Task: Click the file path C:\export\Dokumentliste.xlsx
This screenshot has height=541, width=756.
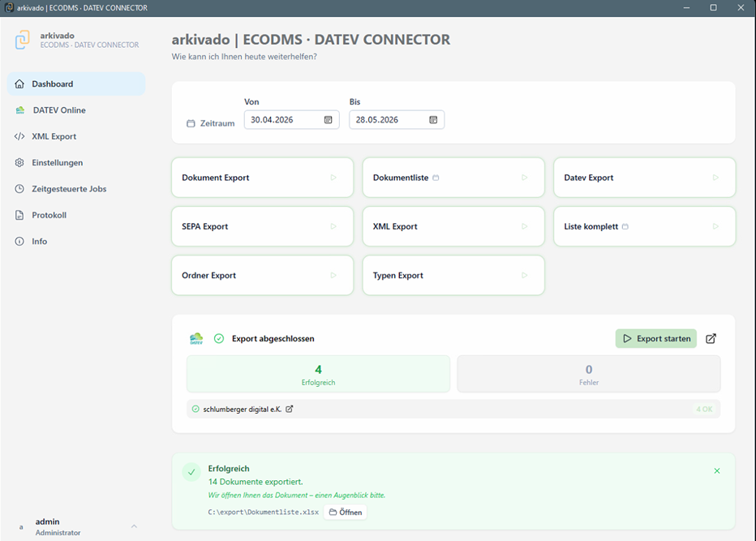Action: pyautogui.click(x=264, y=512)
